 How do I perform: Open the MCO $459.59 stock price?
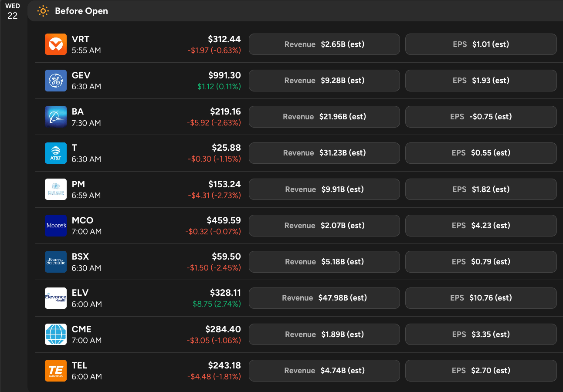(x=224, y=220)
